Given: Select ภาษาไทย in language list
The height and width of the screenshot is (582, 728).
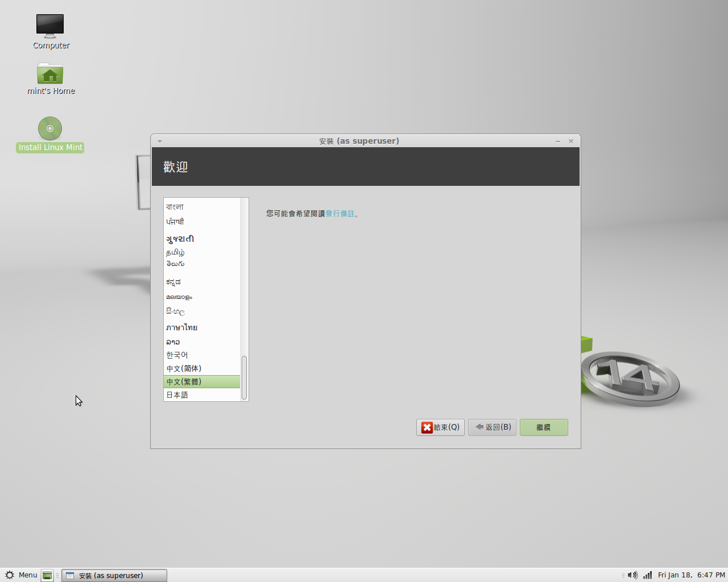Looking at the screenshot, I should [202, 327].
